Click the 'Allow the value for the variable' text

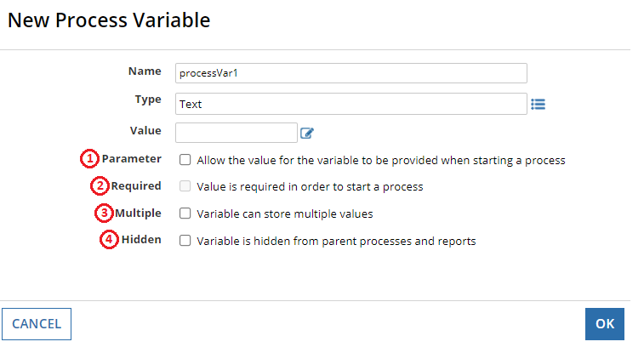click(x=380, y=160)
